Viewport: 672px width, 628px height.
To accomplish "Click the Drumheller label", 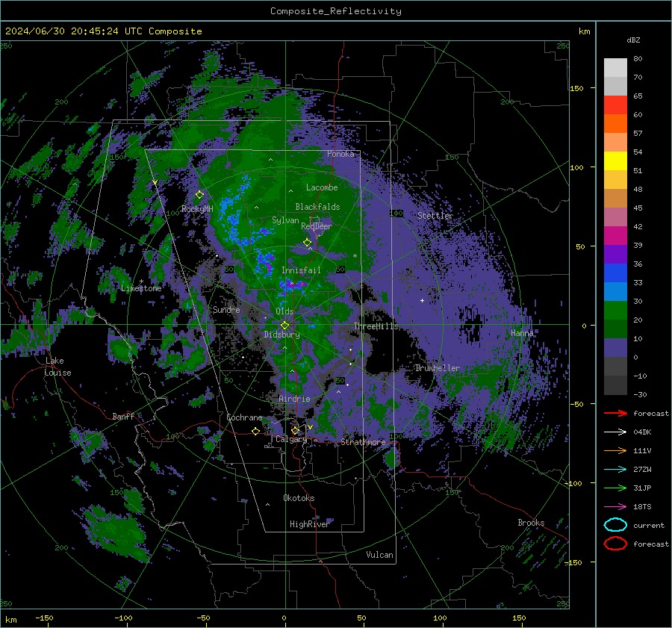I will click(x=438, y=368).
